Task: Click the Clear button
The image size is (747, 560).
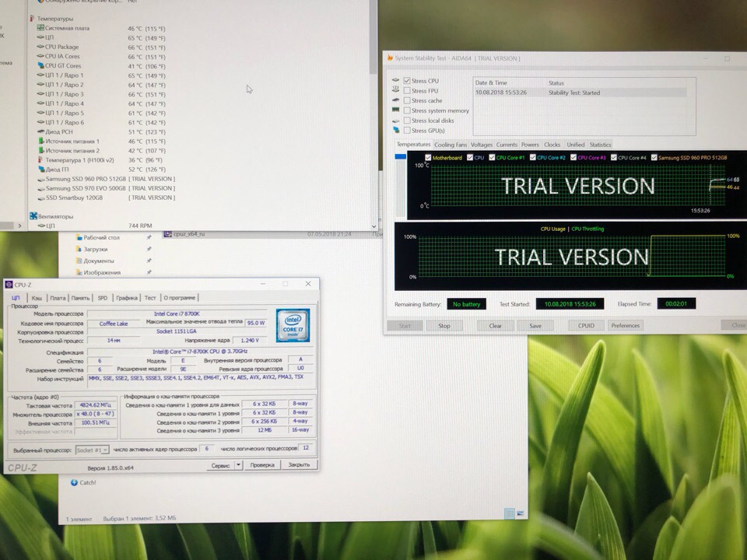Action: pyautogui.click(x=495, y=326)
